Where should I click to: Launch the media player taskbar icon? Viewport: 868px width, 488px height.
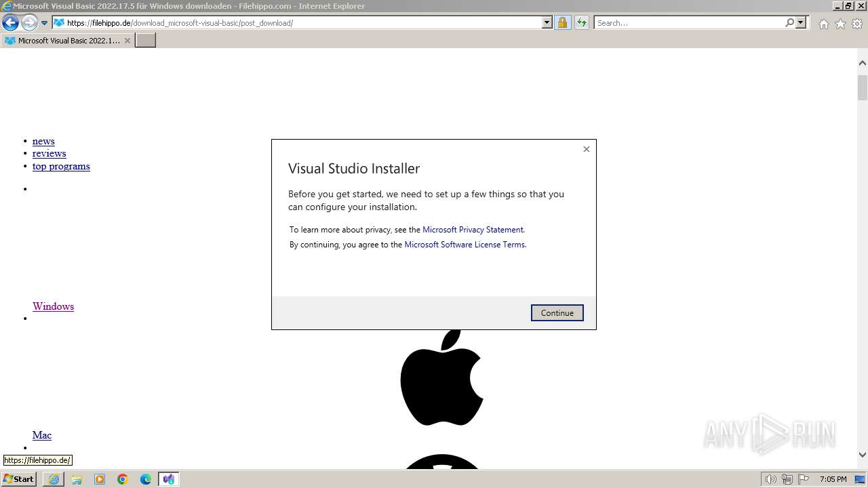pos(100,479)
